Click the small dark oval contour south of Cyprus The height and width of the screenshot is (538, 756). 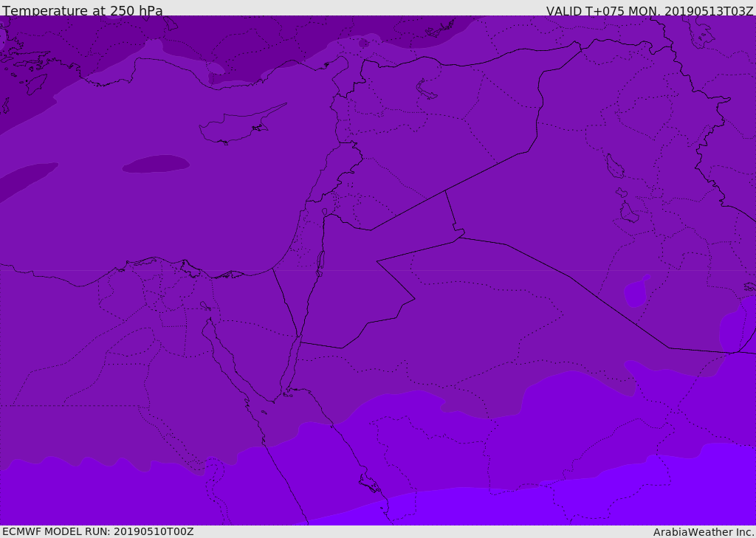pos(156,164)
